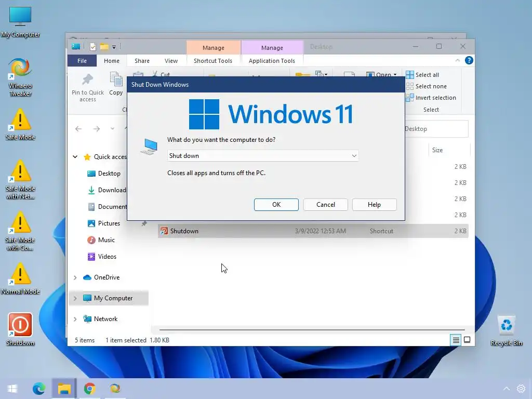Click Select all in the ribbon
This screenshot has width=532, height=399.
point(422,75)
